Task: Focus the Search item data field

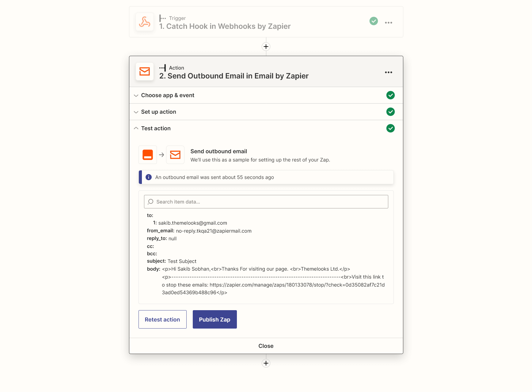Action: (x=266, y=202)
